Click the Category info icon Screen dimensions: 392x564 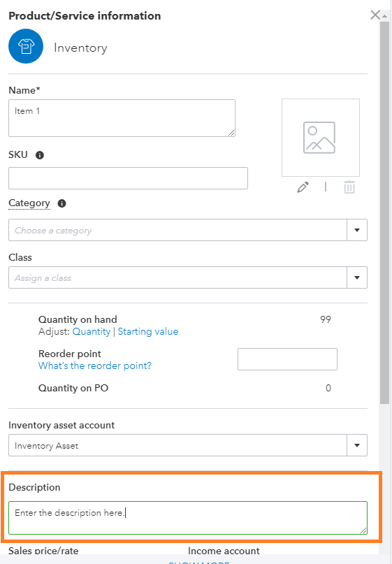click(x=62, y=203)
